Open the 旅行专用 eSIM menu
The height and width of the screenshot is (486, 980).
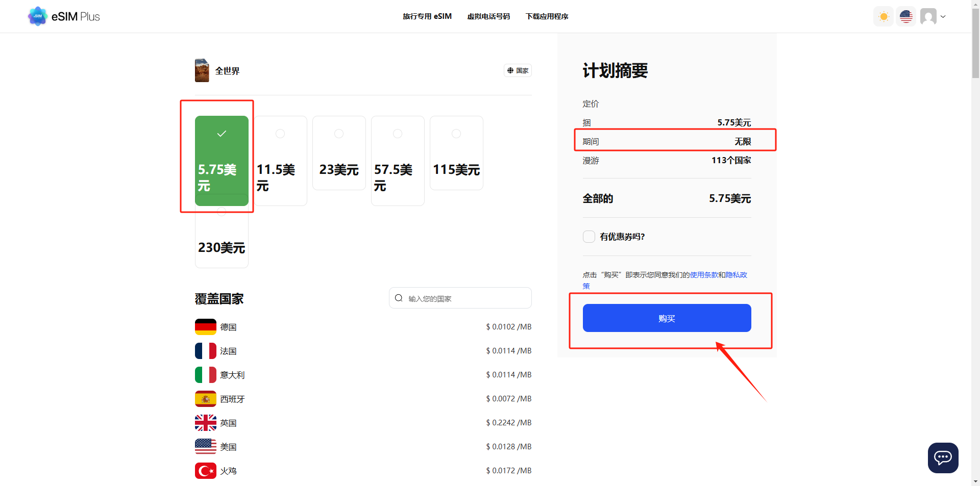[x=427, y=16]
